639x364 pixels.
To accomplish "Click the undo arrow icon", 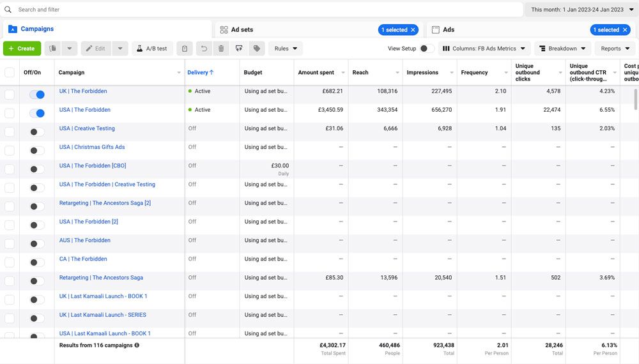I will click(203, 49).
